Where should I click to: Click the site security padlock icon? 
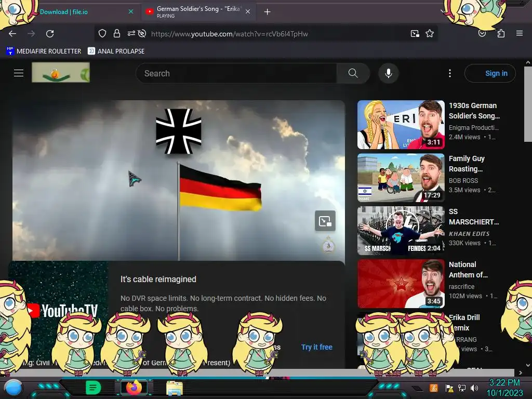[x=117, y=33]
